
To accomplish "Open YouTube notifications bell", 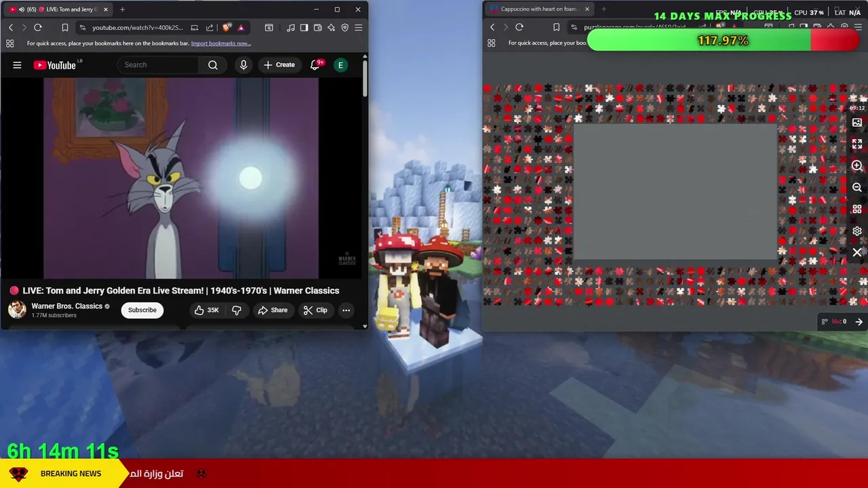I will coord(315,65).
